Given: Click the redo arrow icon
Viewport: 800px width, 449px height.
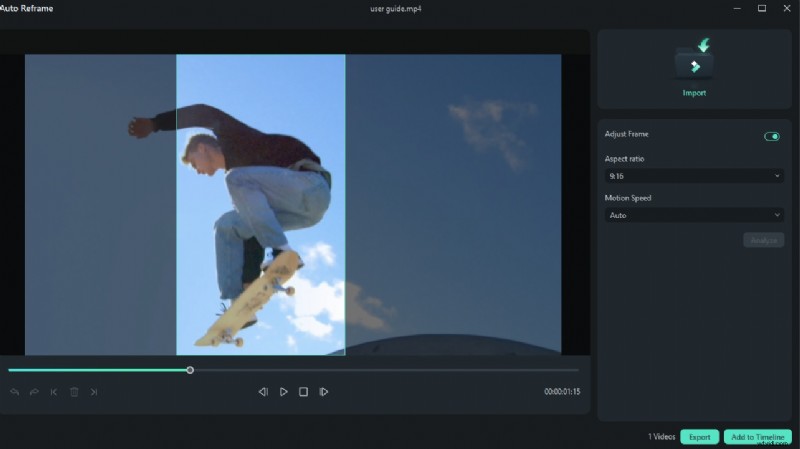Looking at the screenshot, I should 34,392.
